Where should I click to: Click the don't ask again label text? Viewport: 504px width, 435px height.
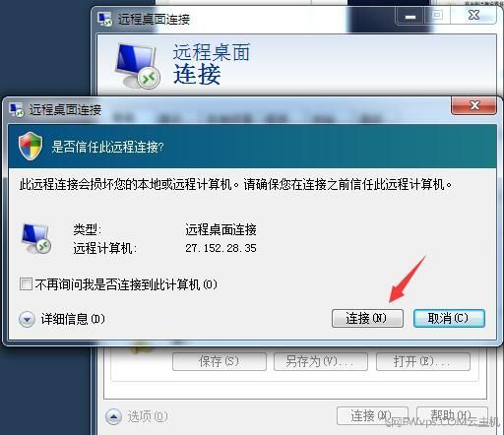tap(126, 284)
